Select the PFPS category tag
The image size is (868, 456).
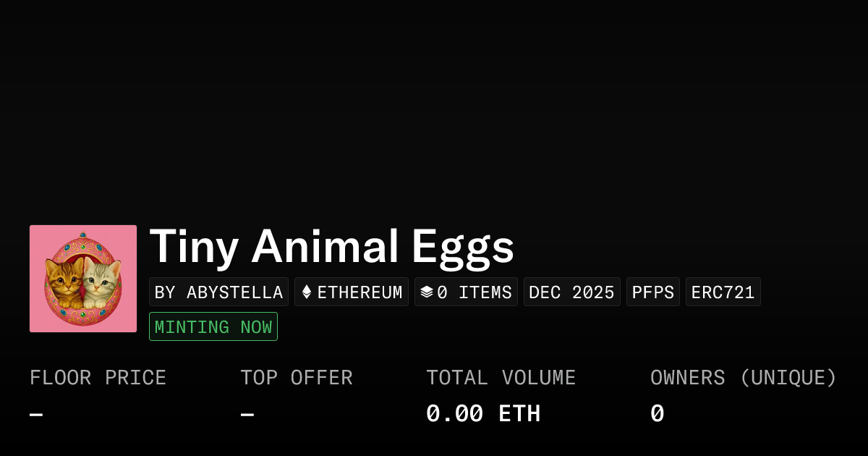652,292
